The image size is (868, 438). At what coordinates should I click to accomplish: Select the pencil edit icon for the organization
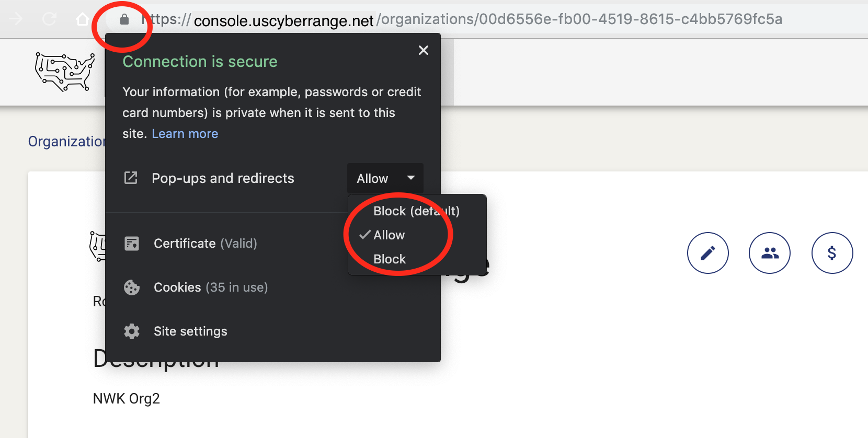click(x=707, y=253)
